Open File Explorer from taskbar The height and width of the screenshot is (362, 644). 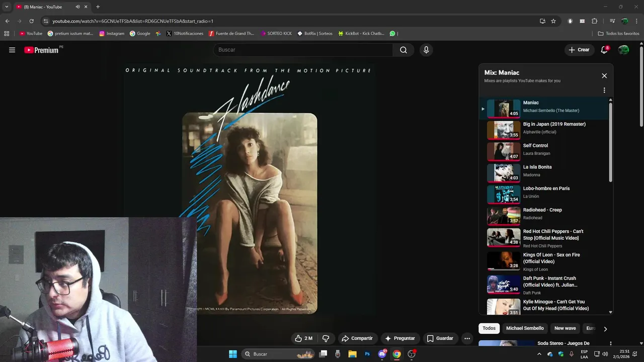[x=352, y=354]
